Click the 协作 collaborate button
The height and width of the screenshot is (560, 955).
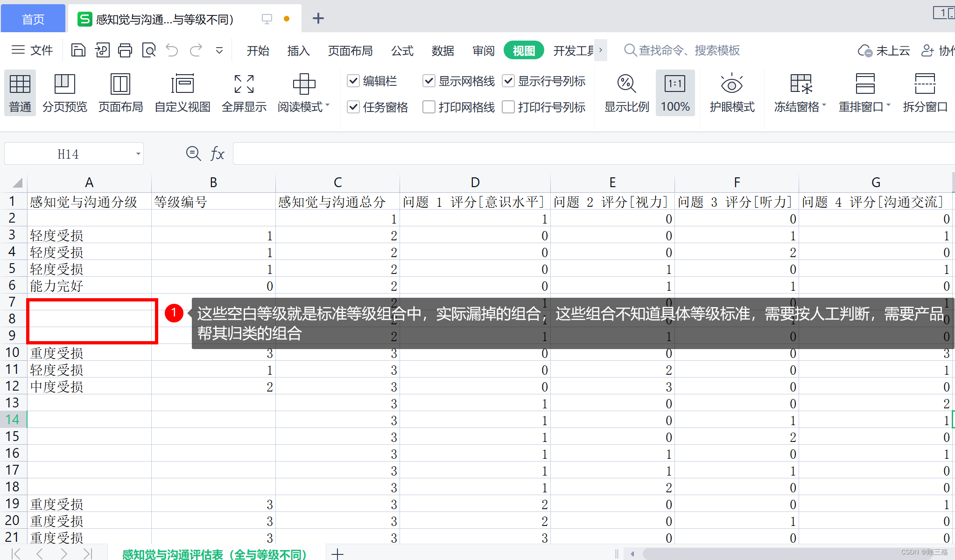click(938, 50)
